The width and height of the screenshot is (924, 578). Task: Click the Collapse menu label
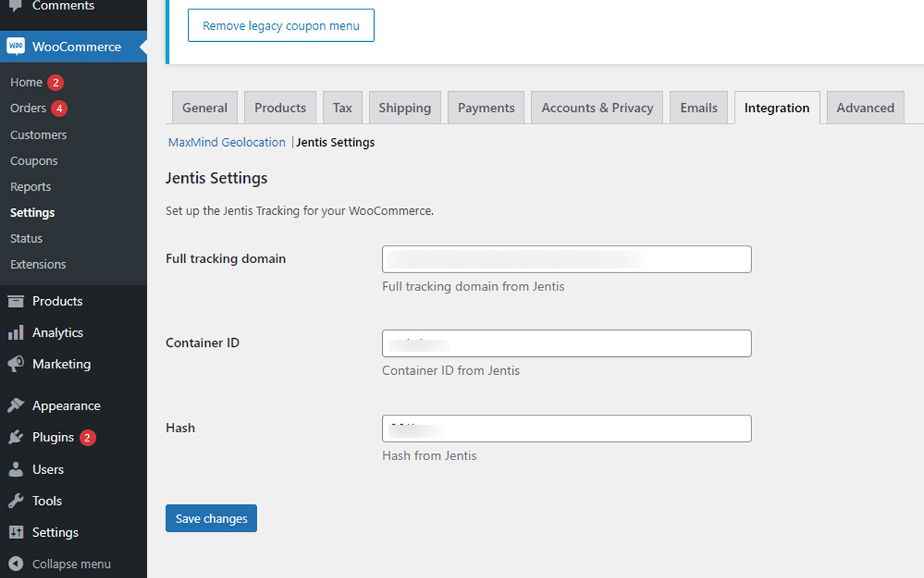pyautogui.click(x=72, y=564)
